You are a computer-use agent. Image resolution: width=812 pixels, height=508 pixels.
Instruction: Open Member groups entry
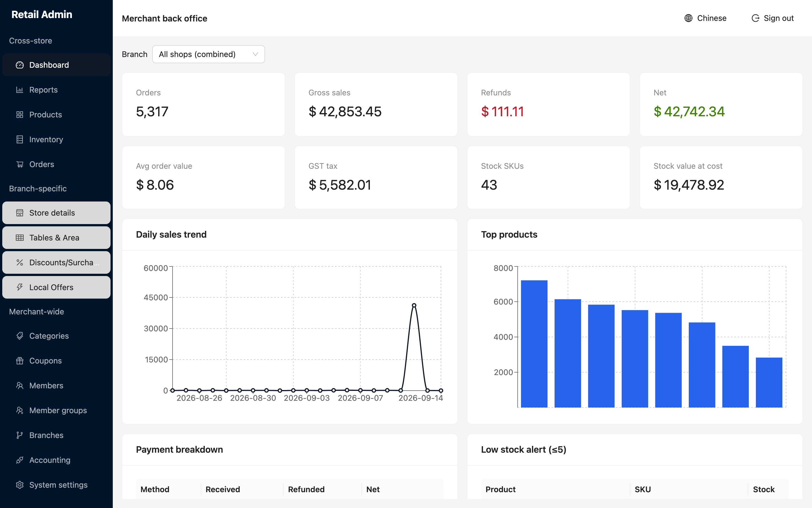coord(56,410)
